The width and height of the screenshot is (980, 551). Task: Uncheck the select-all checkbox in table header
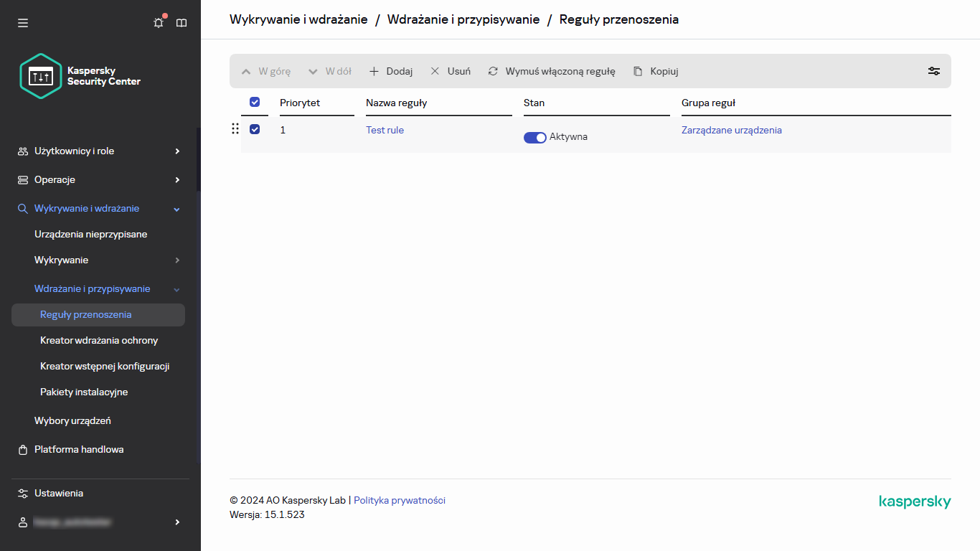point(255,102)
